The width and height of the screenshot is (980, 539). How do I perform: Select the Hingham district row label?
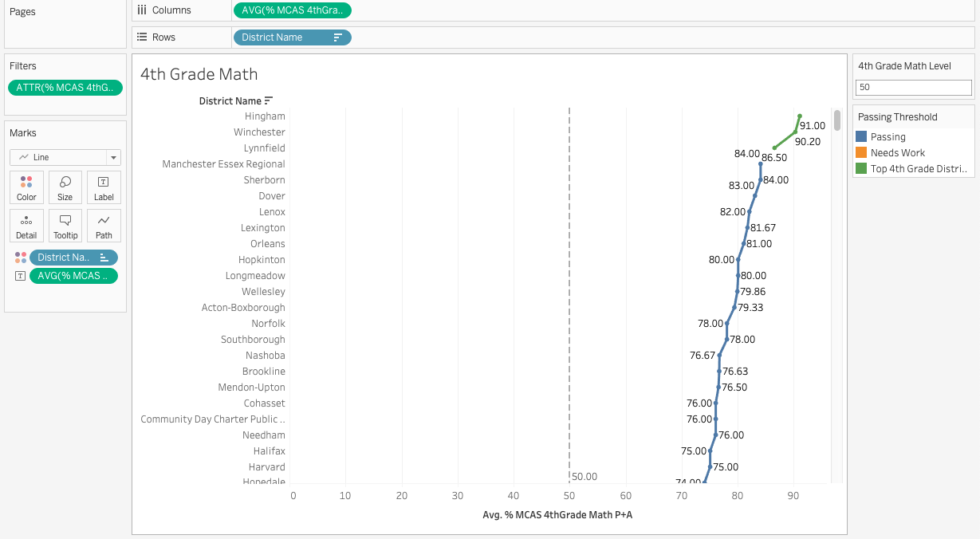pyautogui.click(x=265, y=116)
